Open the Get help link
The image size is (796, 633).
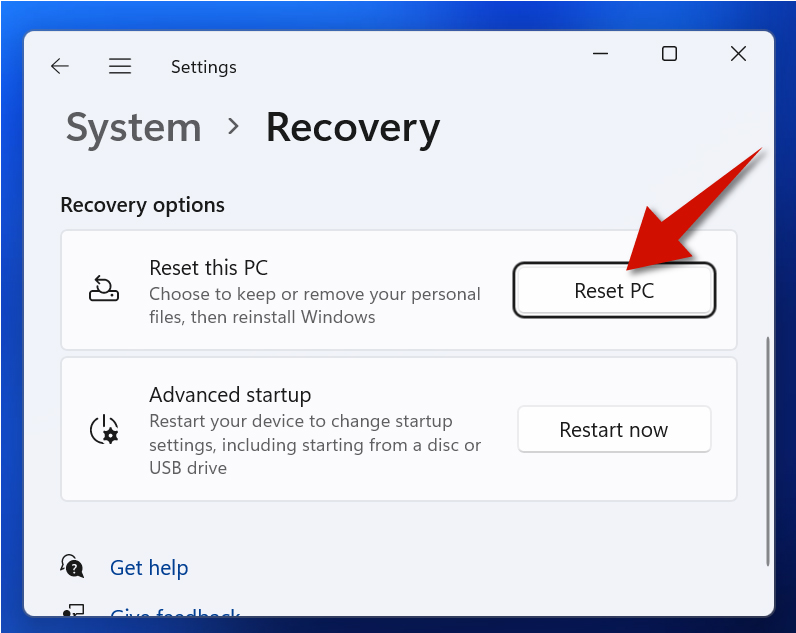[149, 568]
